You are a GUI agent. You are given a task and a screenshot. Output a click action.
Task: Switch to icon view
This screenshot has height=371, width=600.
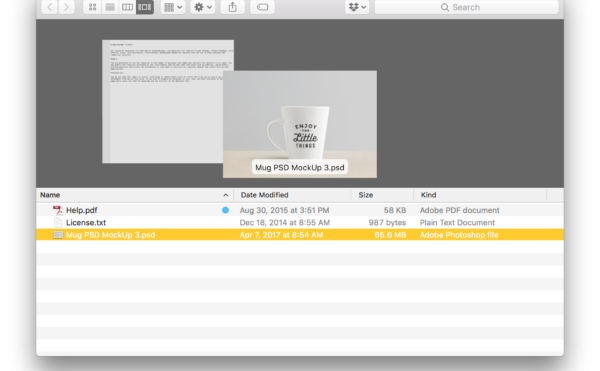[92, 7]
